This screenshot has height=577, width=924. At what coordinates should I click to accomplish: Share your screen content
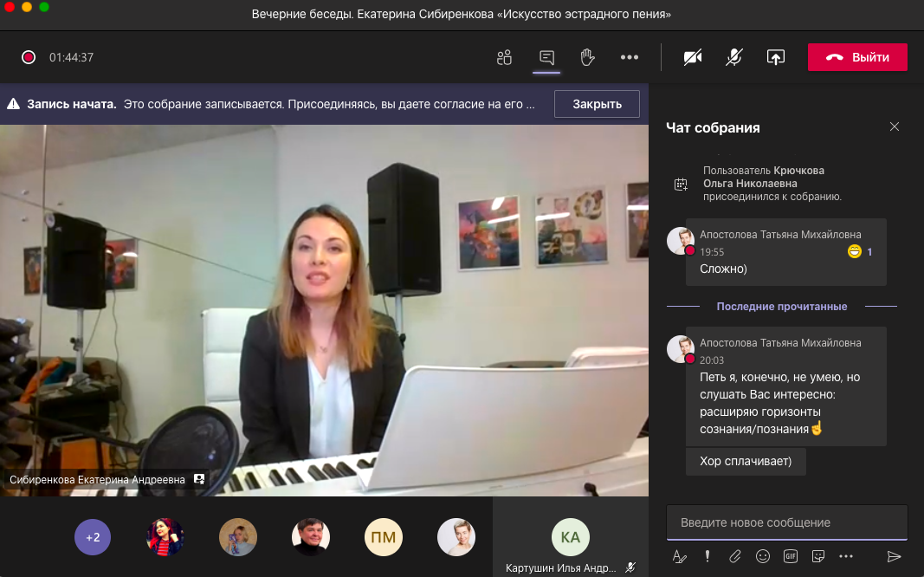(776, 58)
